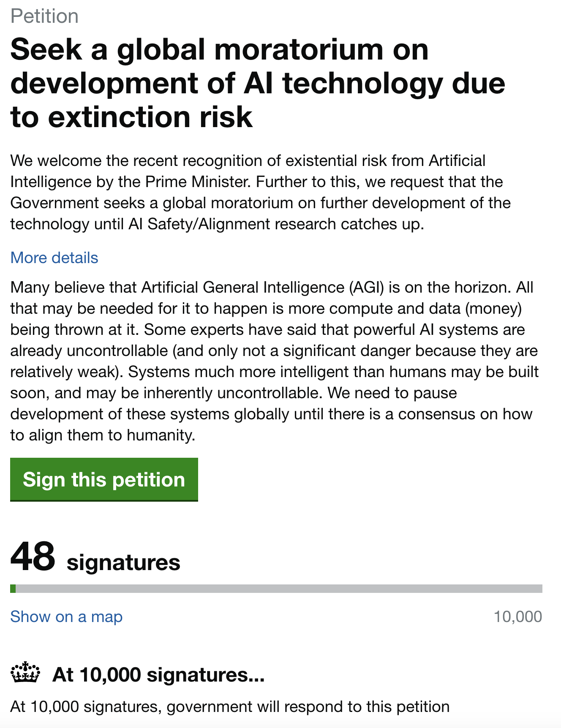Click the grey Petition label at top
The width and height of the screenshot is (561, 728).
[44, 16]
